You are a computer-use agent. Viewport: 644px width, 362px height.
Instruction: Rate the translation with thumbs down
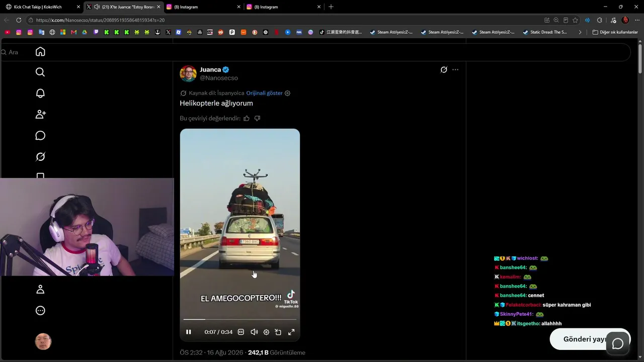(257, 118)
